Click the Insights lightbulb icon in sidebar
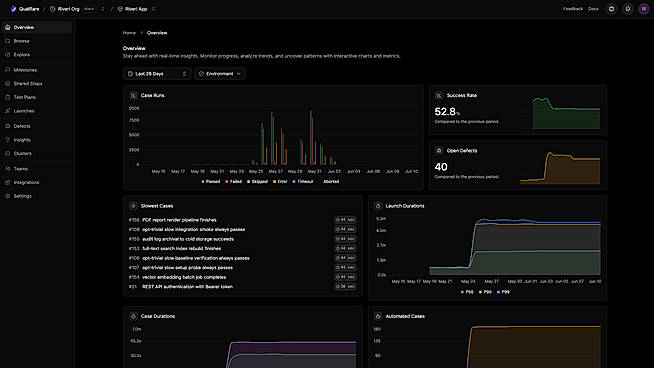 [x=8, y=140]
